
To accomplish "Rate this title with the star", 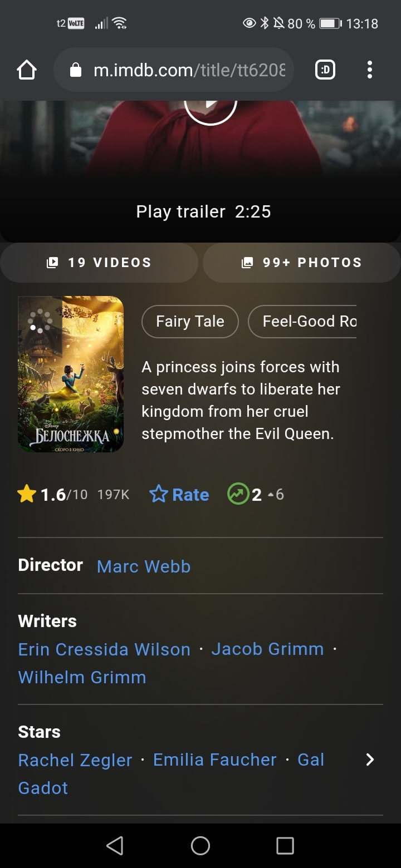I will (x=179, y=494).
